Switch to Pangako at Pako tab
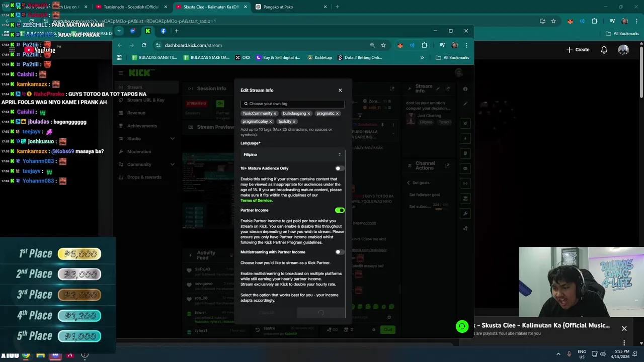This screenshot has width=644, height=362. tap(291, 7)
